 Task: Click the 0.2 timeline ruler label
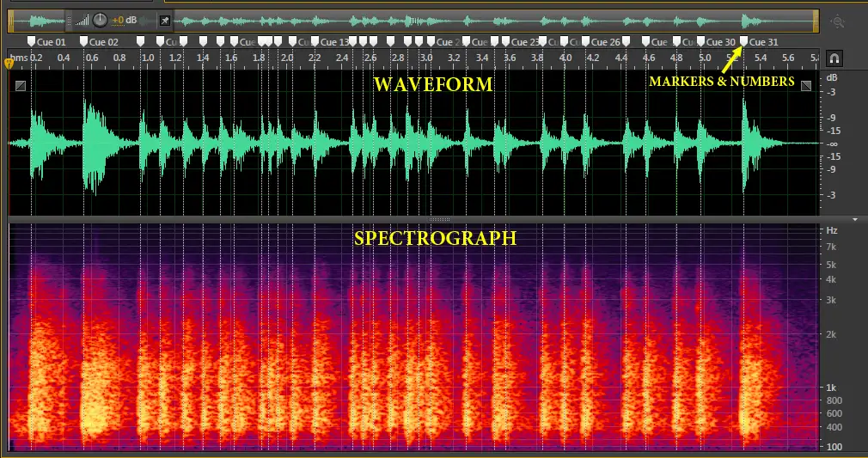(x=36, y=58)
